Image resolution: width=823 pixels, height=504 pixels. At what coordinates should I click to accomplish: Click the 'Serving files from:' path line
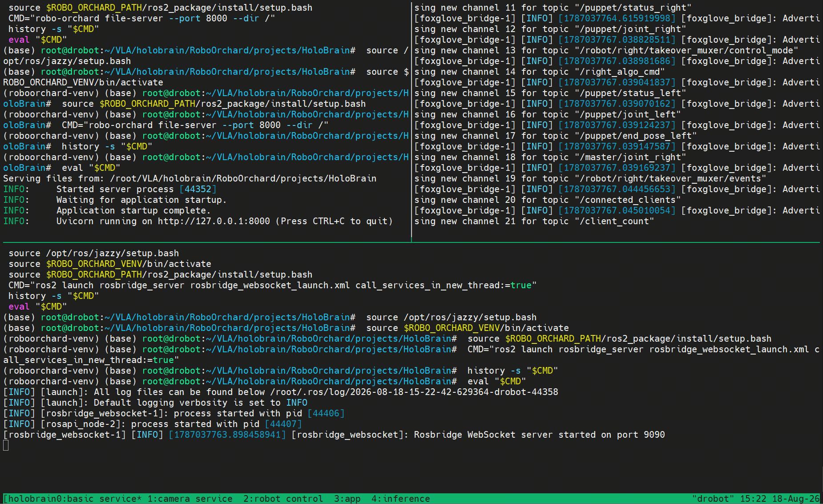coord(190,178)
